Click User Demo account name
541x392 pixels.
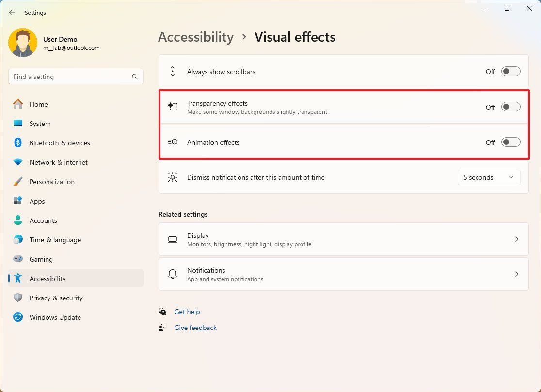click(60, 39)
